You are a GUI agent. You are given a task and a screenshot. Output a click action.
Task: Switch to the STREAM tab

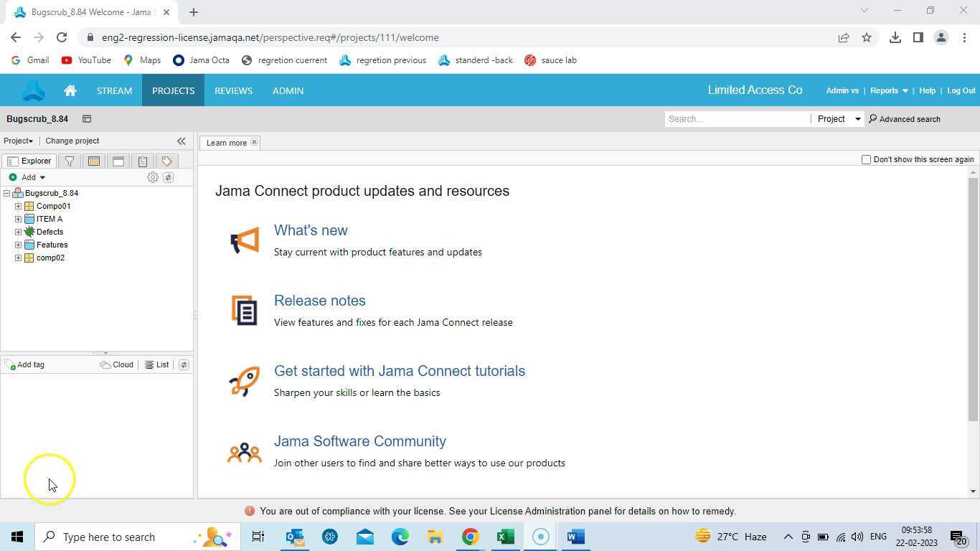pyautogui.click(x=114, y=90)
